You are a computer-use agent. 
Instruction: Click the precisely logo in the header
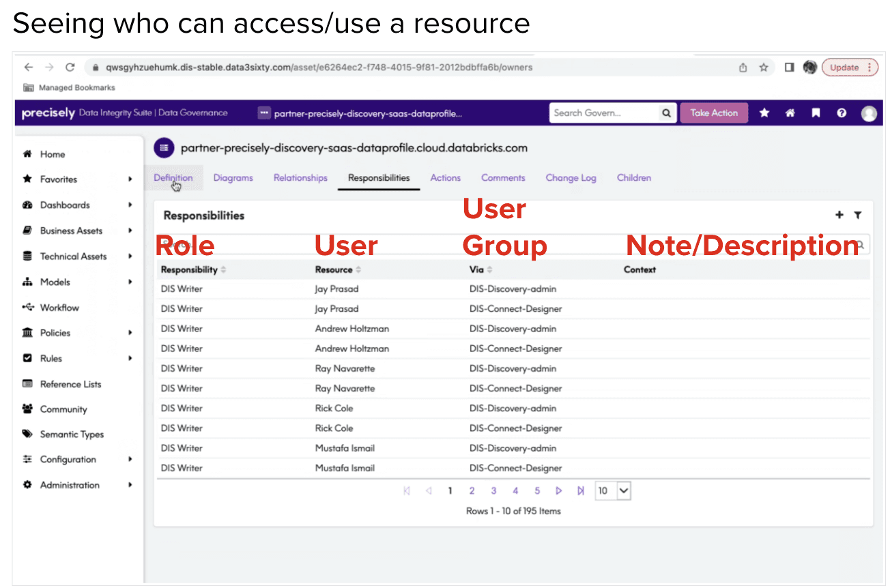point(48,113)
